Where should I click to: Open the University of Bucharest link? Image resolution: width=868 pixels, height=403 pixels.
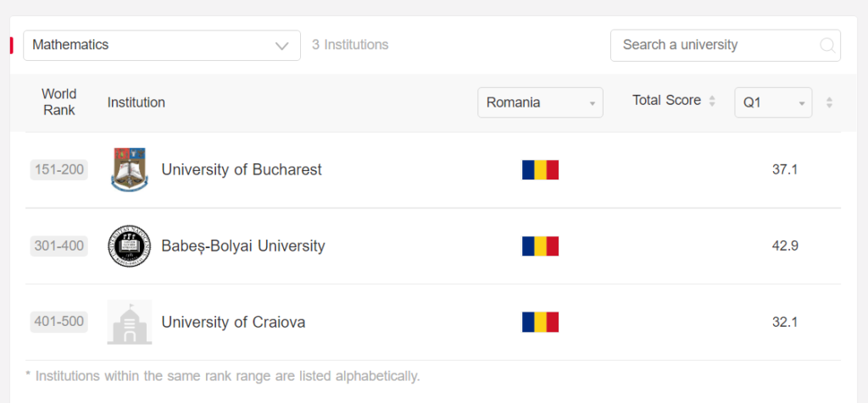(x=242, y=169)
